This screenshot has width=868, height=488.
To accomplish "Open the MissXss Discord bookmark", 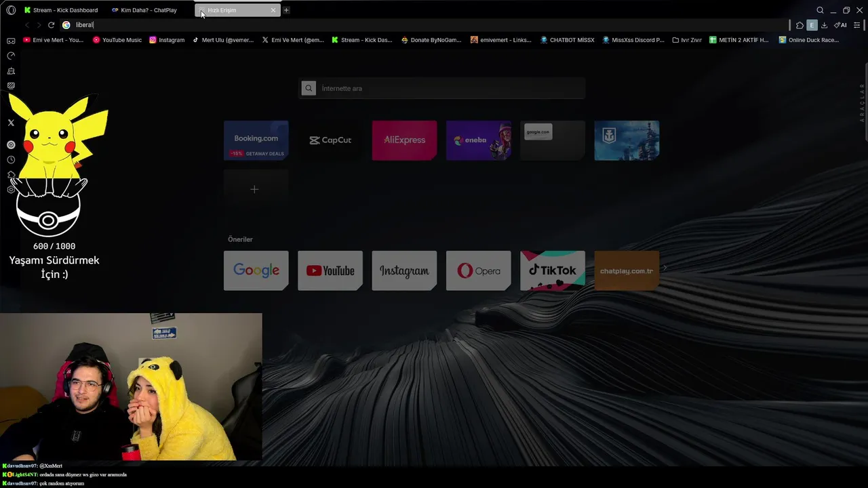I will tap(633, 40).
